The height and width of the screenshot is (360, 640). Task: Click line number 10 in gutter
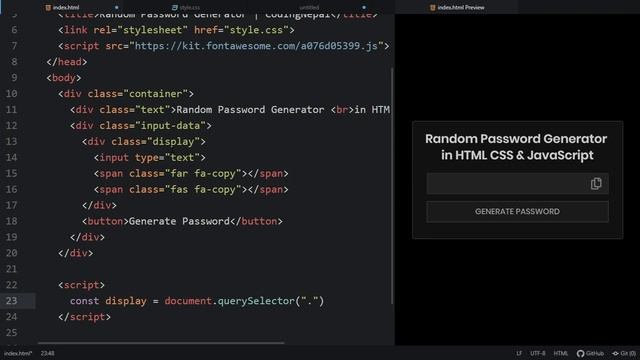pos(11,93)
